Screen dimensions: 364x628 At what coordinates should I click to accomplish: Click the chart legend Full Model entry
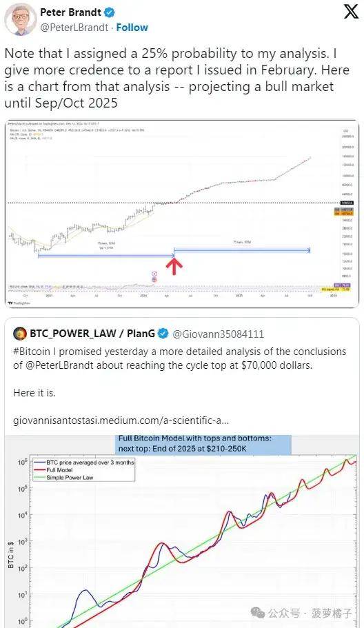click(x=59, y=470)
